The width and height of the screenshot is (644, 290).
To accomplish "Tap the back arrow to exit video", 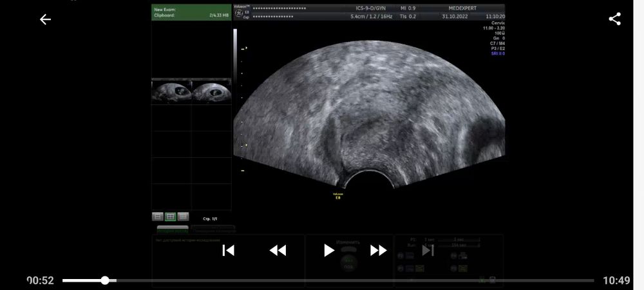I will click(45, 19).
